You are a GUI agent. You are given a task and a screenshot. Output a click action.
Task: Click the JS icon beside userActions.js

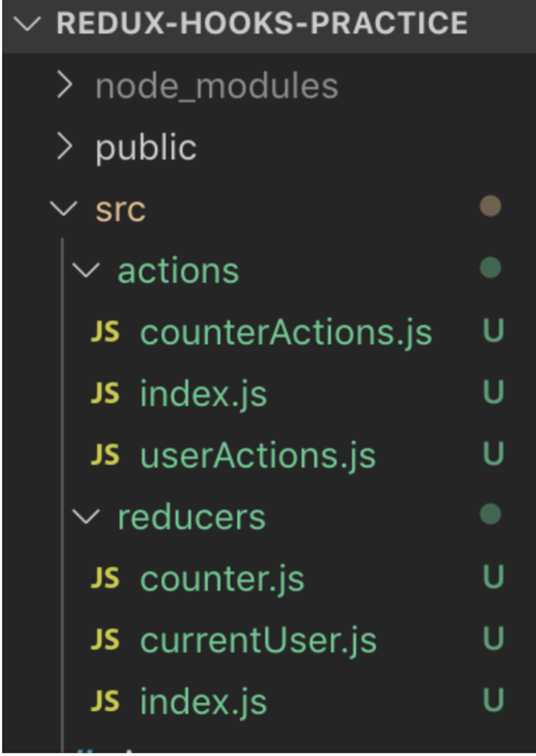point(105,455)
